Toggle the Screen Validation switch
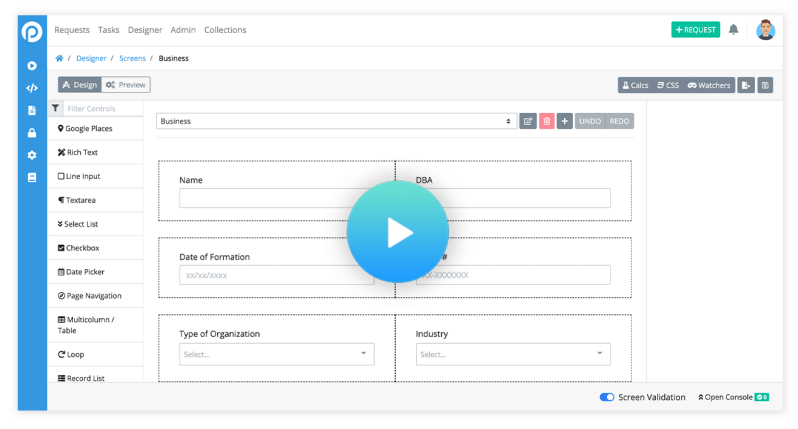The height and width of the screenshot is (429, 798). coord(607,397)
